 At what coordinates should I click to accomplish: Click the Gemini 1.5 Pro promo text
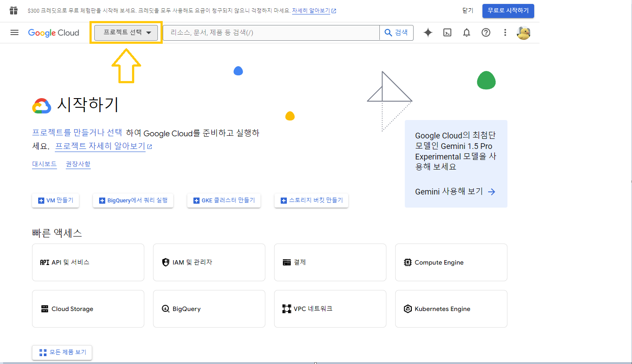coord(456,151)
